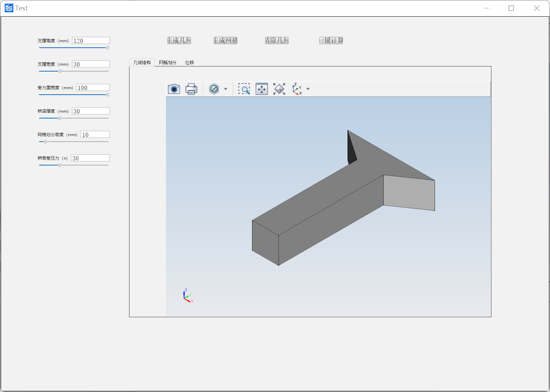Click the 受力面宽度 slider handle
This screenshot has height=392, width=550.
click(107, 95)
